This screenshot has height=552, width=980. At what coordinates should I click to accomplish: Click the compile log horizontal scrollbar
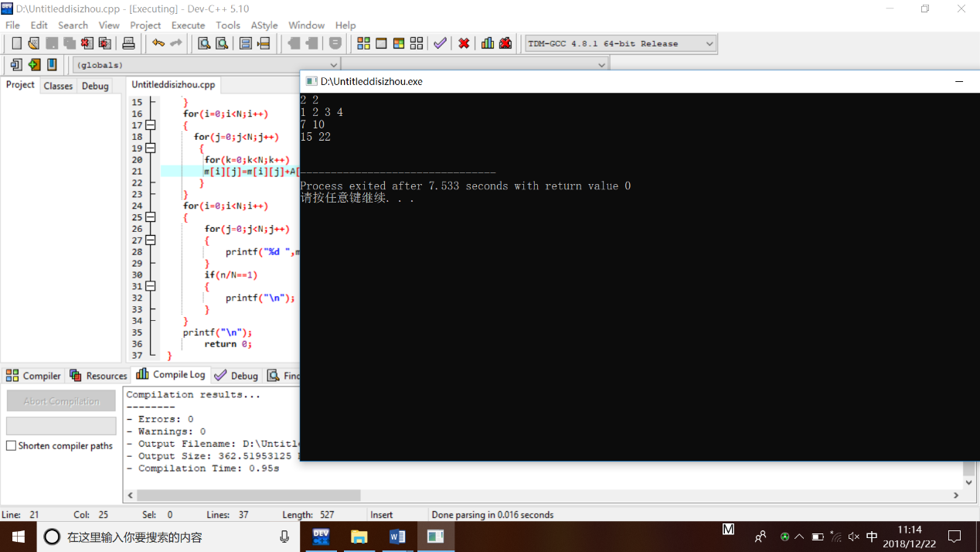pos(247,495)
